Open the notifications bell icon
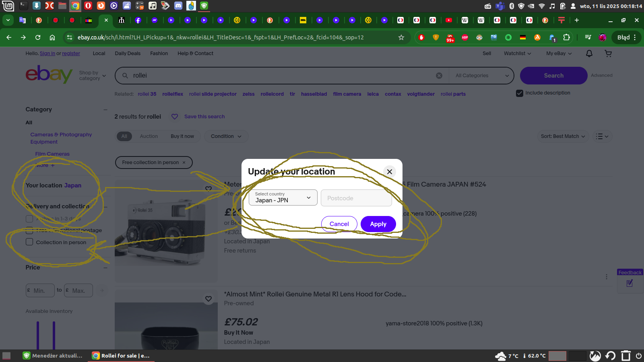The image size is (644, 362). click(x=589, y=53)
